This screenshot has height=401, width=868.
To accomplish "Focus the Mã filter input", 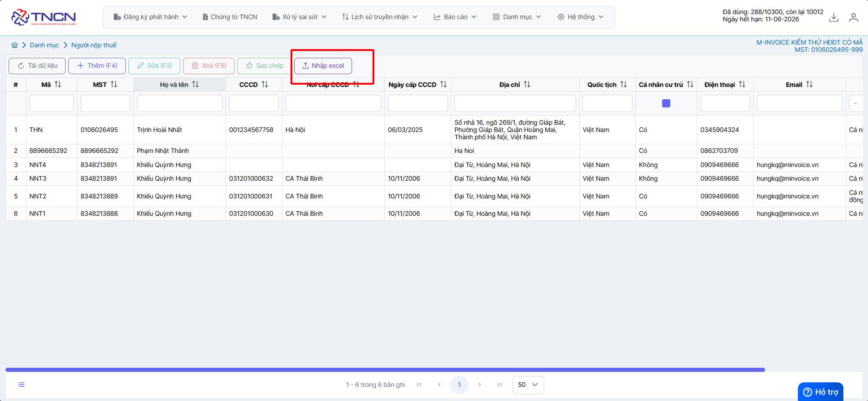I will click(51, 103).
